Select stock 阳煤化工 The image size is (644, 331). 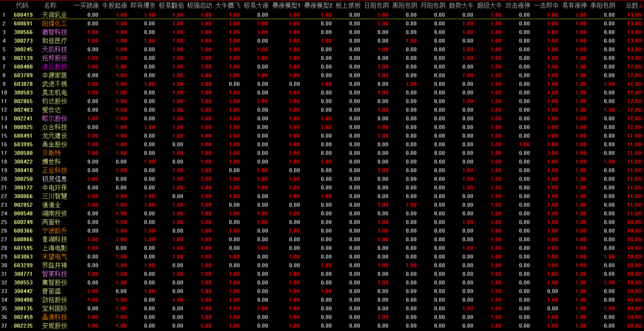tap(54, 24)
